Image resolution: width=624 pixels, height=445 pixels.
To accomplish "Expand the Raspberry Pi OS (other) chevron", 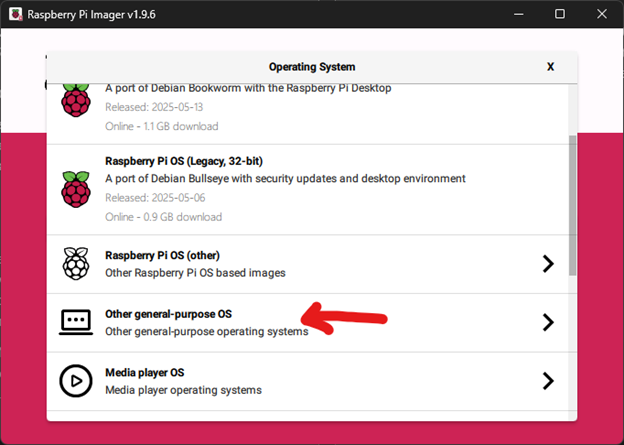I will (548, 263).
